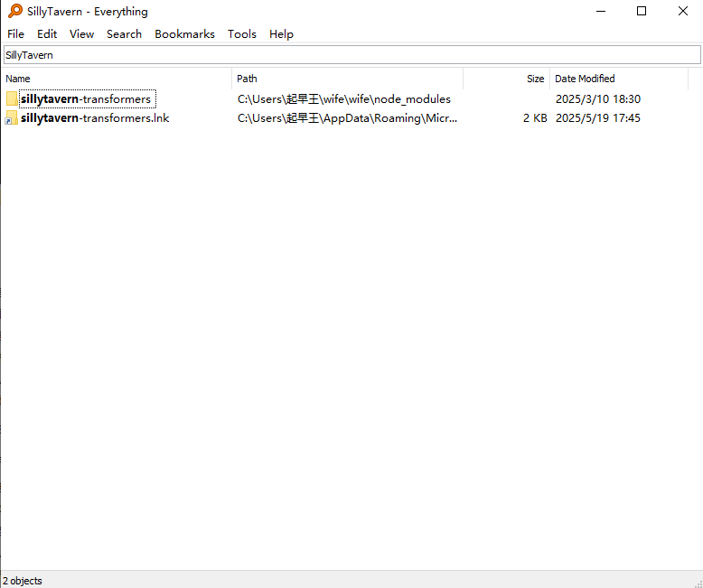Screen dimensions: 703x588
Task: Click the Everything magnifier app icon in title bar
Action: (x=14, y=11)
